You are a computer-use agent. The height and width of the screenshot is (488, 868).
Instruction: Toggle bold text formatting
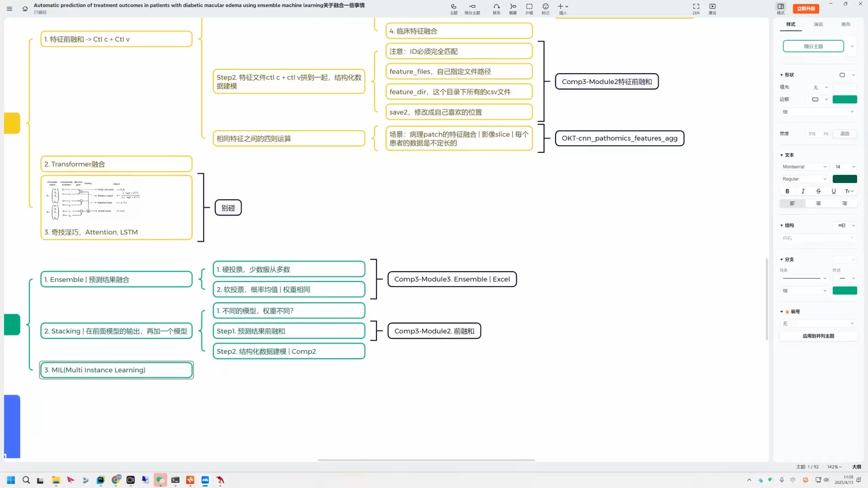point(788,191)
